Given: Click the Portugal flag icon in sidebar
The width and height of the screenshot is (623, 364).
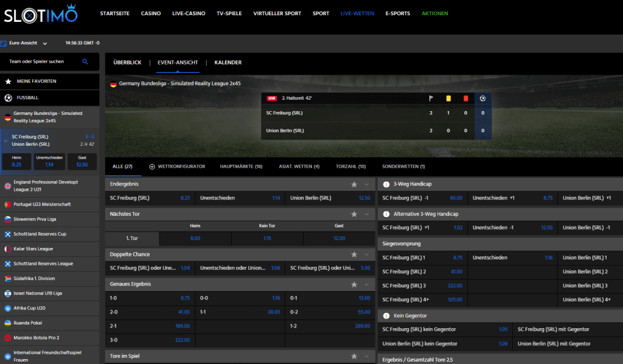Looking at the screenshot, I should click(7, 204).
